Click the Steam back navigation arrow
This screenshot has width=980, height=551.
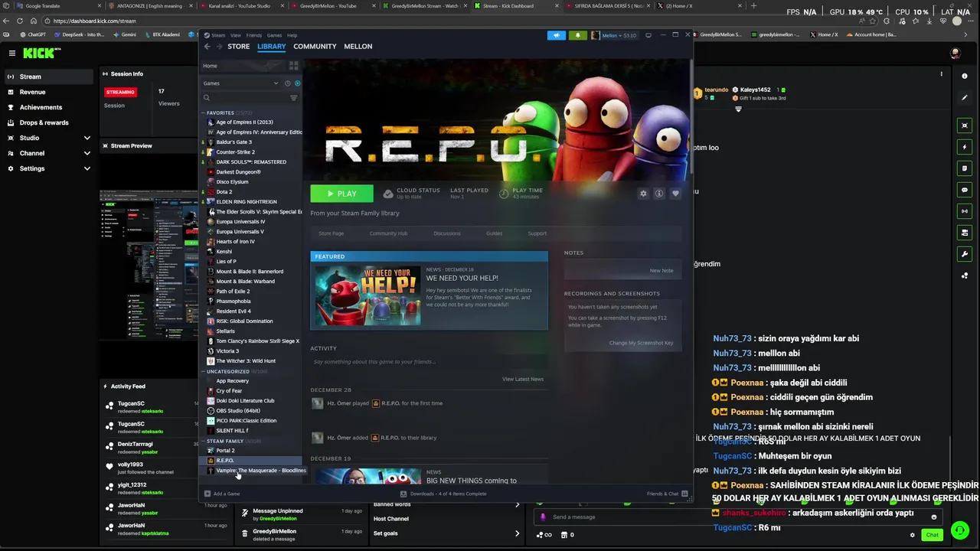(207, 47)
